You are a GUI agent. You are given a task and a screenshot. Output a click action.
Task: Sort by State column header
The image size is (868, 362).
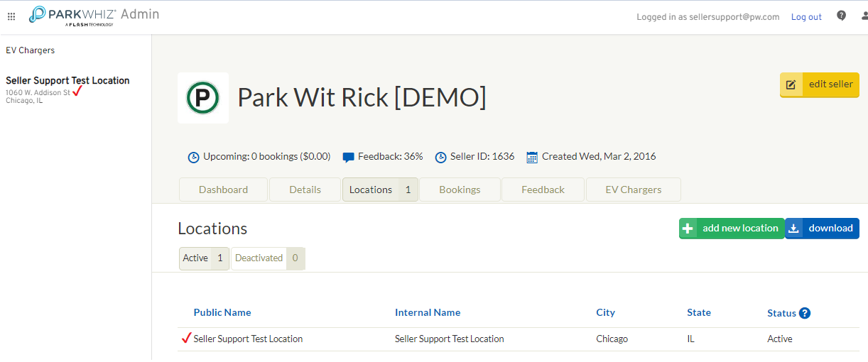699,312
